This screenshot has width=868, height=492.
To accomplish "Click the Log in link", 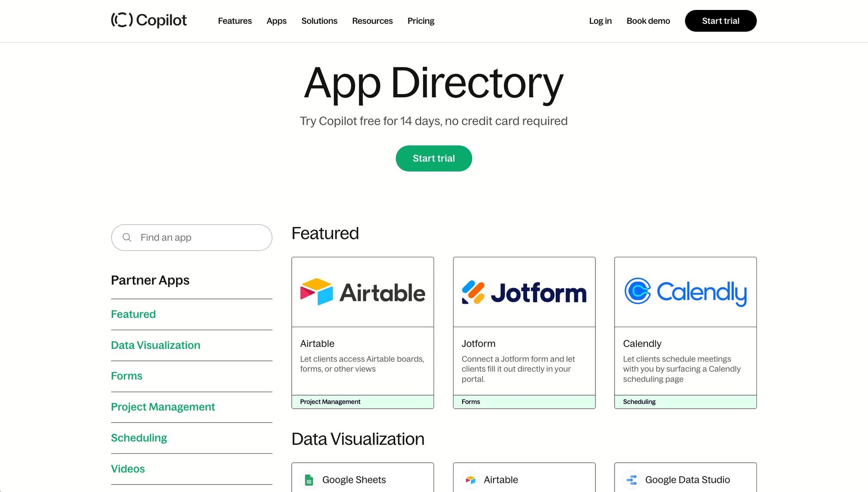I will (600, 21).
